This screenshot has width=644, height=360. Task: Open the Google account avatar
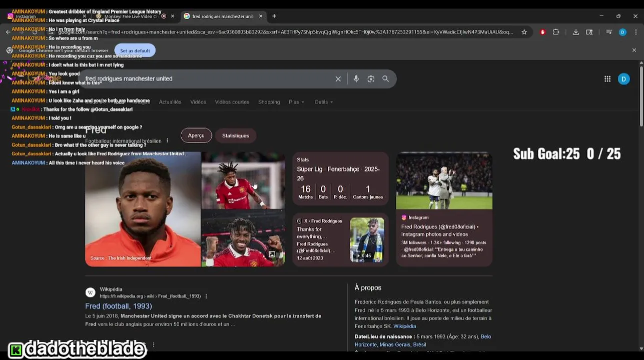click(623, 79)
